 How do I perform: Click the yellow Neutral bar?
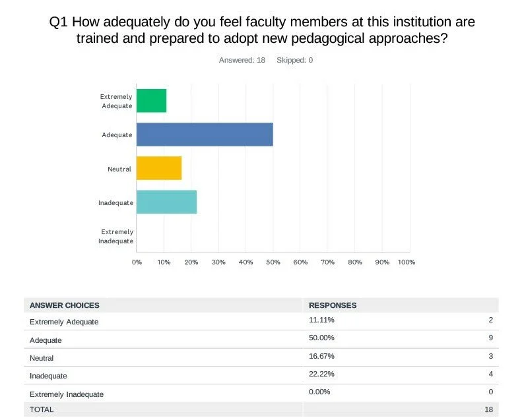point(159,168)
